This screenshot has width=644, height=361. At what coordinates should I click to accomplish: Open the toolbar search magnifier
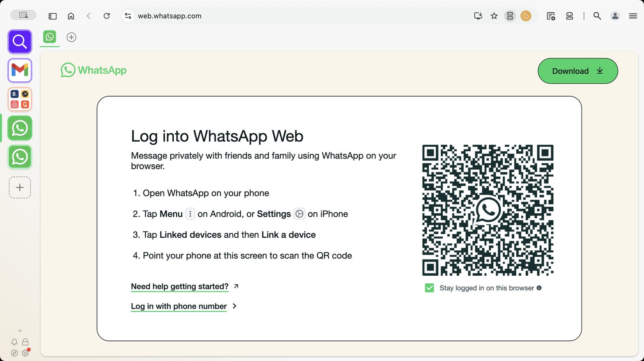(597, 16)
